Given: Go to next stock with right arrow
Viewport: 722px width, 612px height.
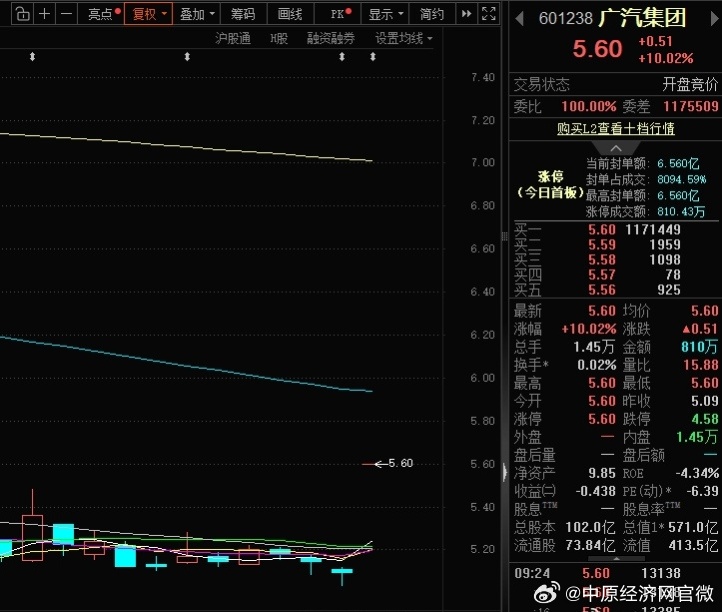Looking at the screenshot, I should [714, 19].
